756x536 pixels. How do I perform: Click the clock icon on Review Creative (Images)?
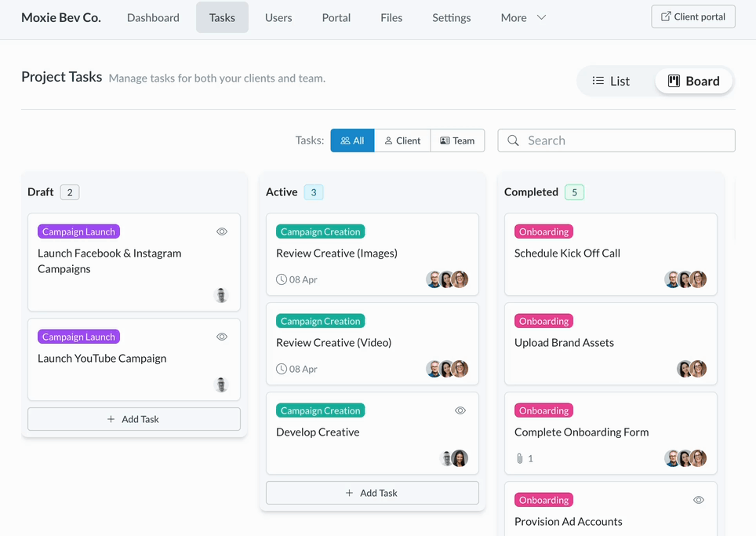[x=282, y=279]
